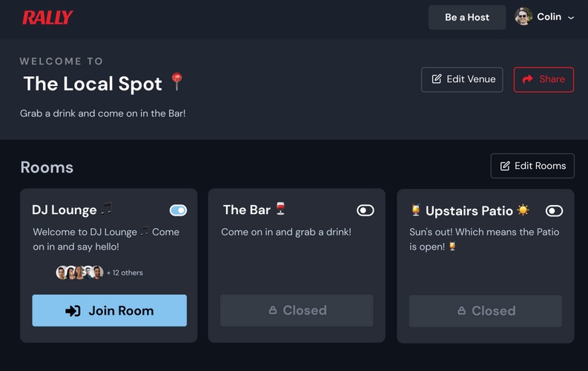
Task: Click the red pin icon beside The Local Spot
Action: 176,81
